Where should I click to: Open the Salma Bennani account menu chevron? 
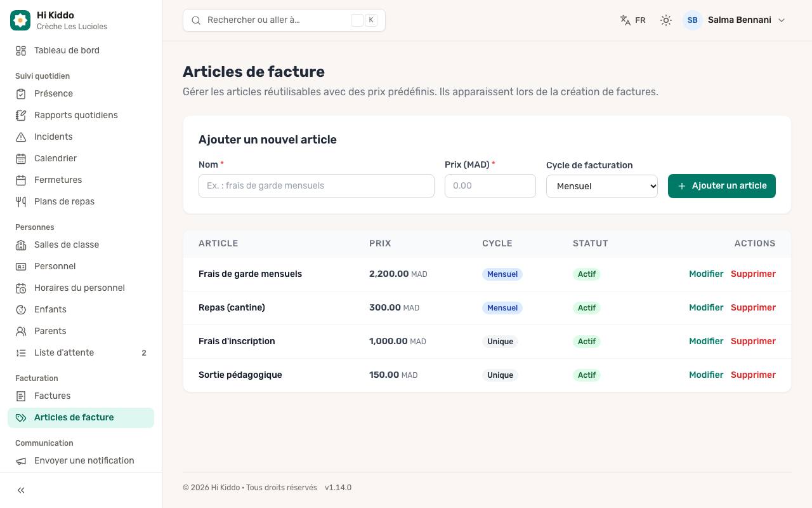click(782, 20)
